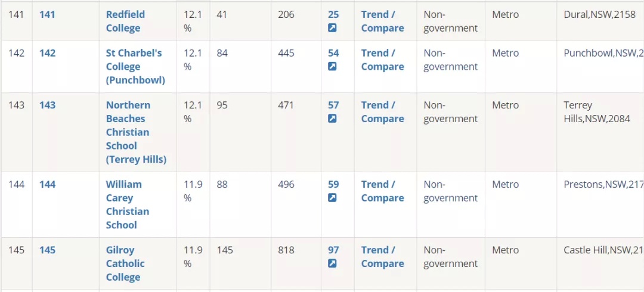The width and height of the screenshot is (644, 292).
Task: Click the bold rank link 143
Action: click(47, 105)
